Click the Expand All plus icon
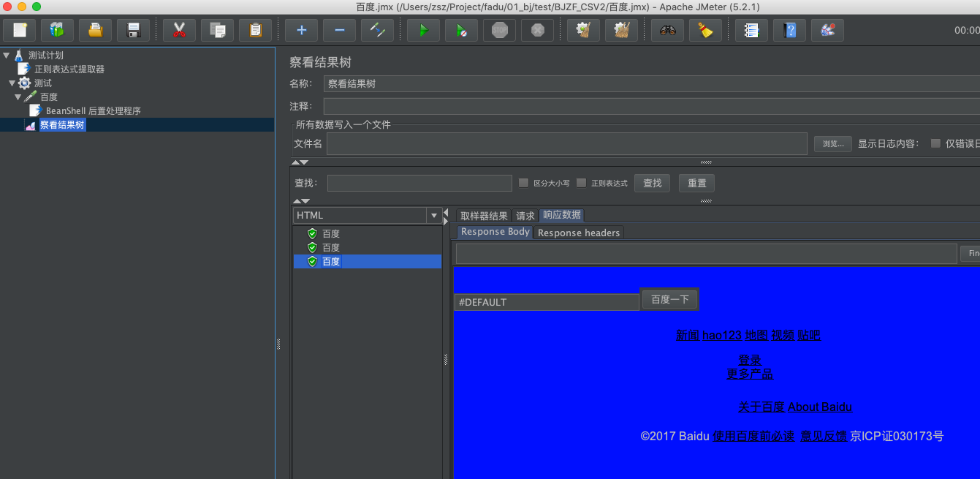Image resolution: width=980 pixels, height=479 pixels. pyautogui.click(x=301, y=30)
